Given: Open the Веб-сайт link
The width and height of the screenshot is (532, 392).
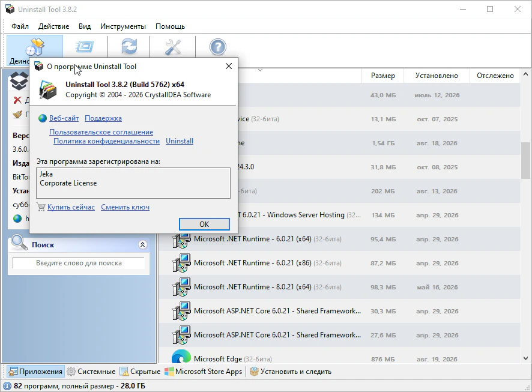Looking at the screenshot, I should [64, 118].
